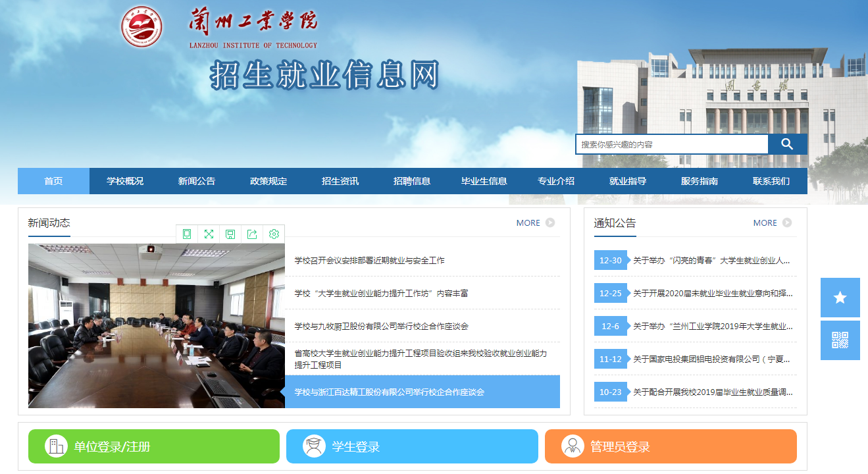
Task: Open the settings gear icon on the slideshow
Action: click(x=274, y=234)
